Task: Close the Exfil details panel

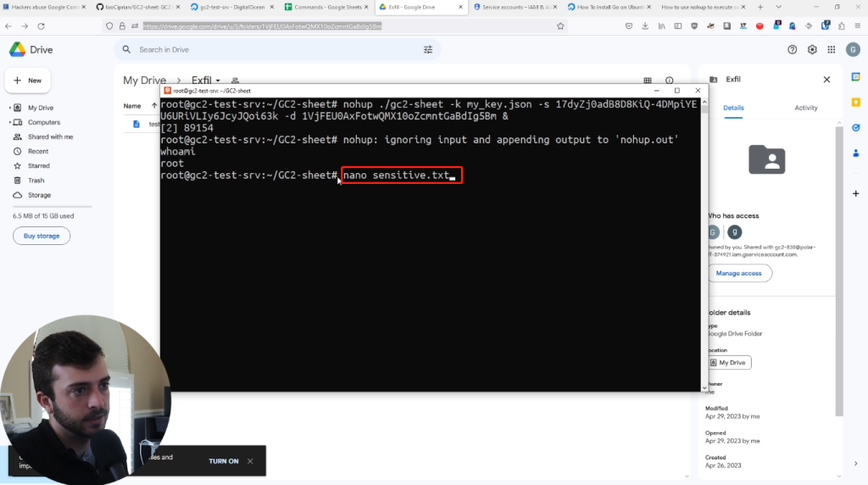Action: 826,80
